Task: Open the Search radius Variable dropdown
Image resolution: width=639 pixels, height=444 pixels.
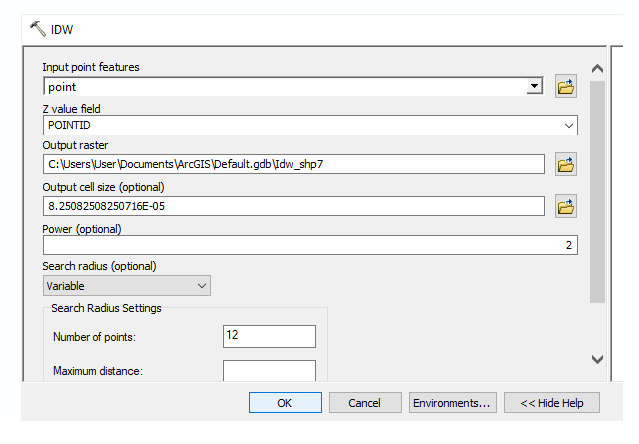Action: (127, 286)
